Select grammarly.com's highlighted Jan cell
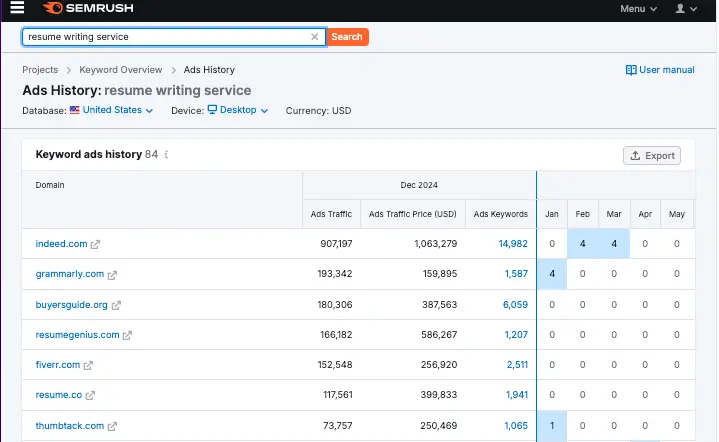Screen dimensions: 719x442 [x=552, y=274]
